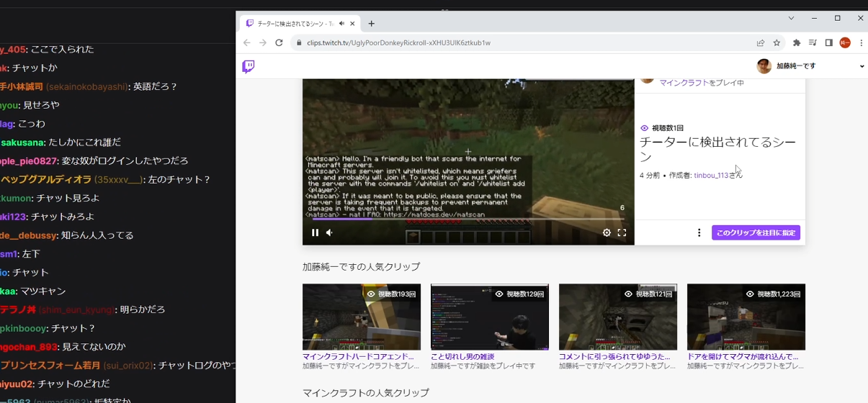868x403 pixels.
Task: Go back using the browser back arrow
Action: click(247, 42)
